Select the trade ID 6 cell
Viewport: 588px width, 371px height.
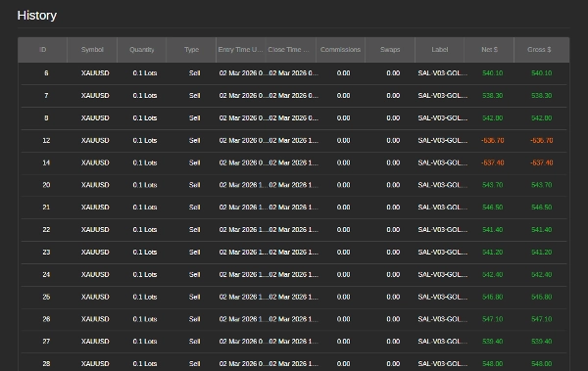point(46,73)
